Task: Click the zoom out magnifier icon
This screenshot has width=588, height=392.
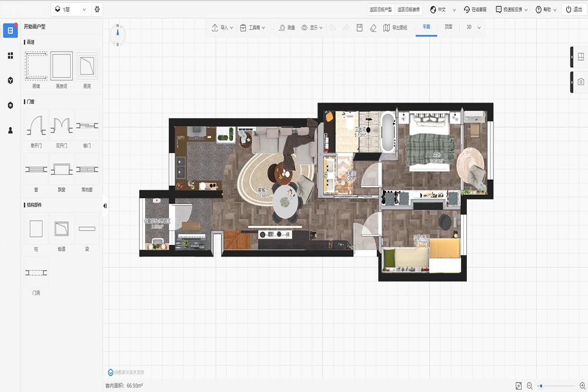Action: (530, 386)
